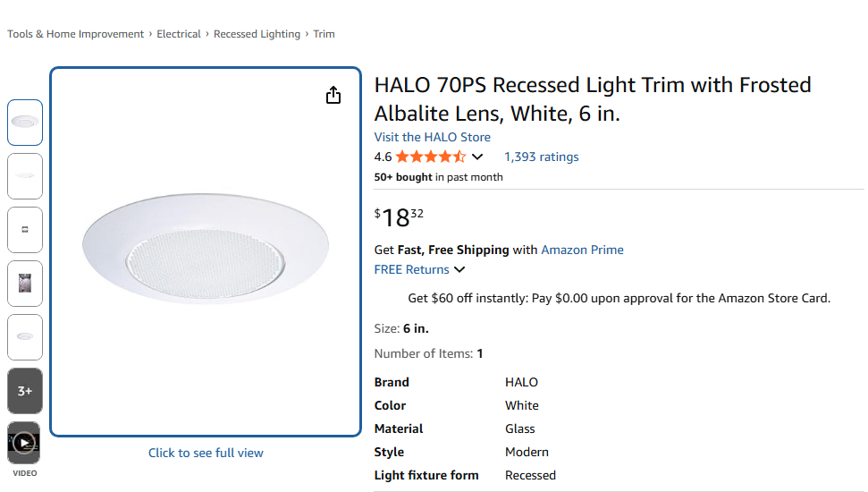Open the 3+ more images thumbnail
The height and width of the screenshot is (492, 868).
25,391
